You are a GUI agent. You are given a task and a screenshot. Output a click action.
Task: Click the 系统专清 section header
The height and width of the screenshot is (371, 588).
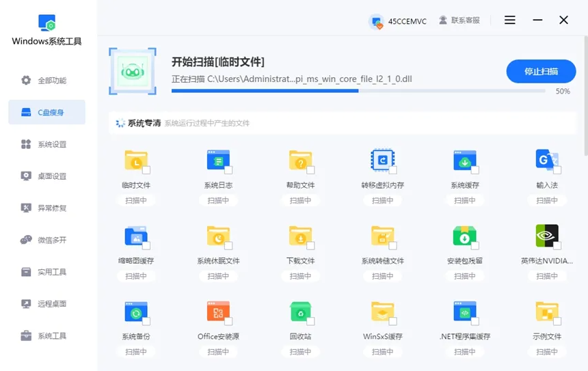coord(343,123)
